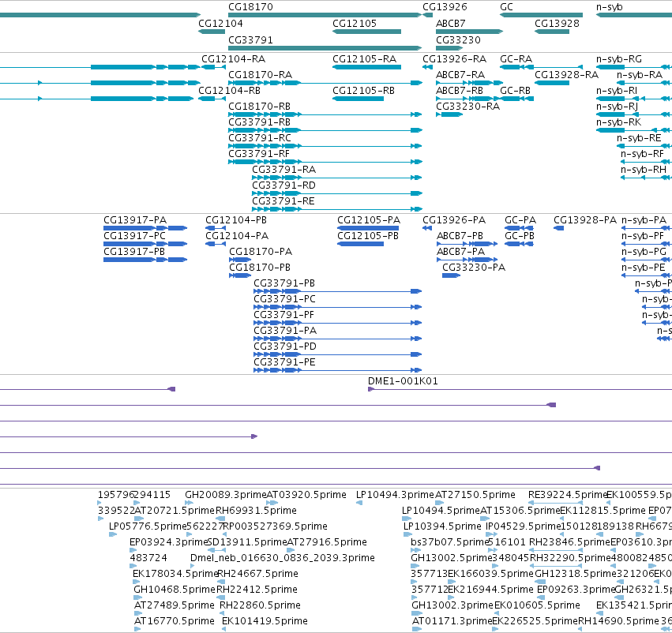The height and width of the screenshot is (633, 672).
Task: Select the GC-RA transcript label
Action: (x=516, y=58)
